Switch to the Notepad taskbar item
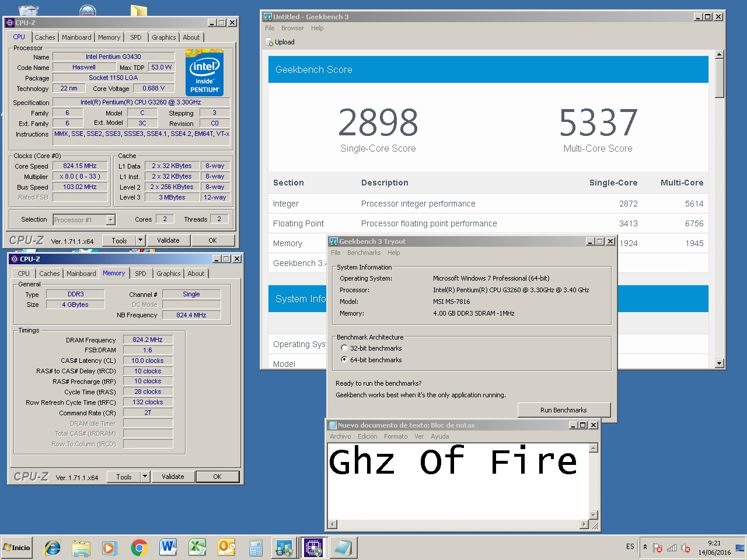Viewport: 747px width, 560px height. tap(343, 548)
